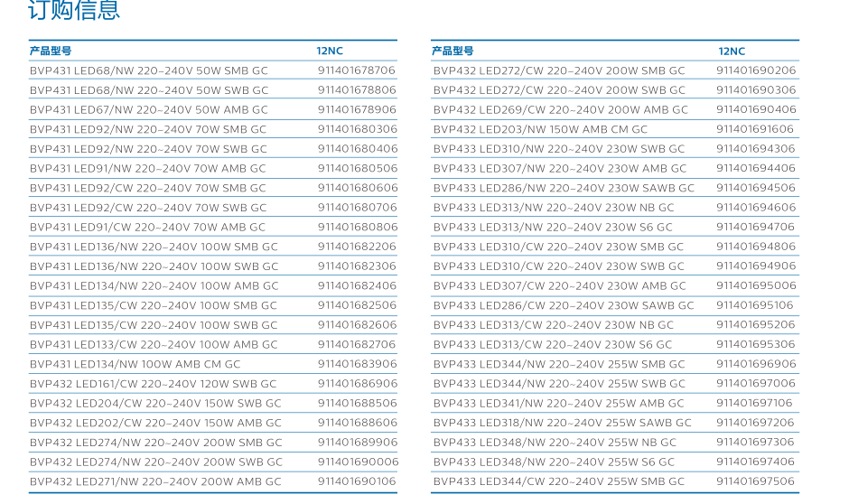849x504 pixels.
Task: Select the 12NC code 911401678706
Action: [x=356, y=70]
